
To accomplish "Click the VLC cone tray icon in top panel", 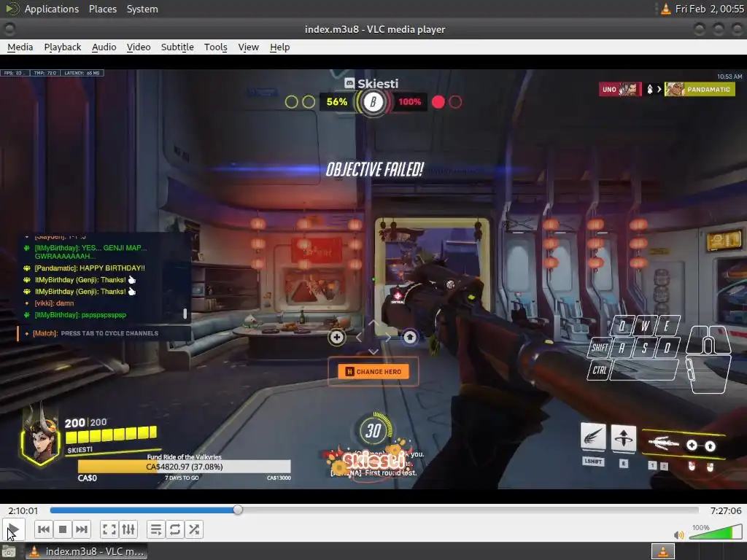I will (x=665, y=9).
